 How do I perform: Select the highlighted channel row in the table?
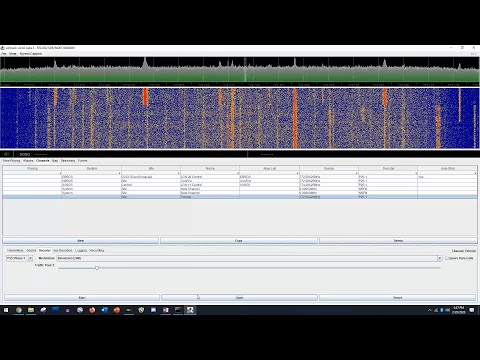click(240, 197)
